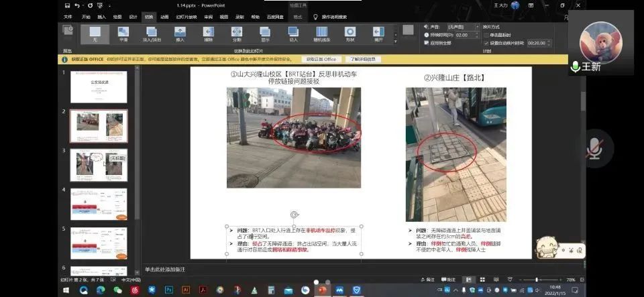This screenshot has width=644, height=297.
Task: Switch to the 插入 Insert tab
Action: [x=101, y=17]
